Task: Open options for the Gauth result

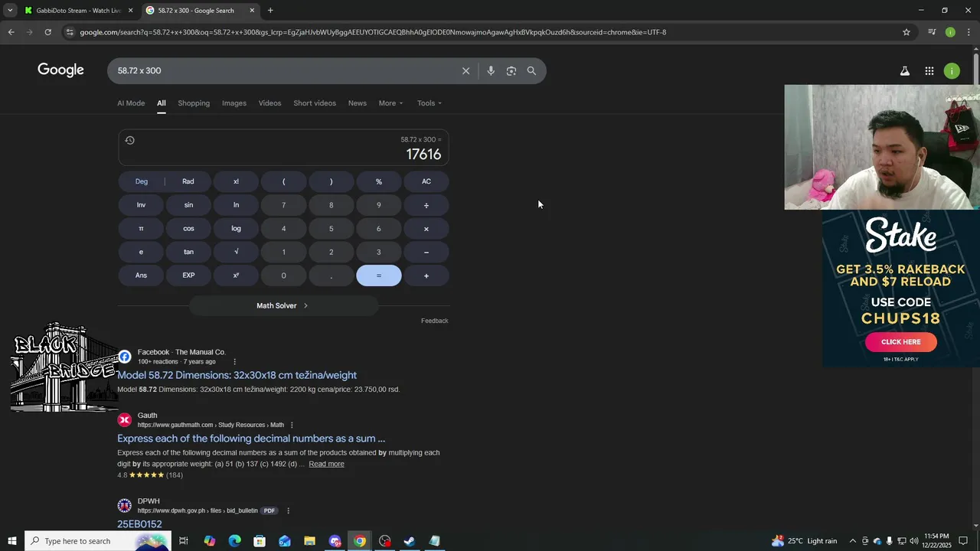Action: click(x=292, y=425)
